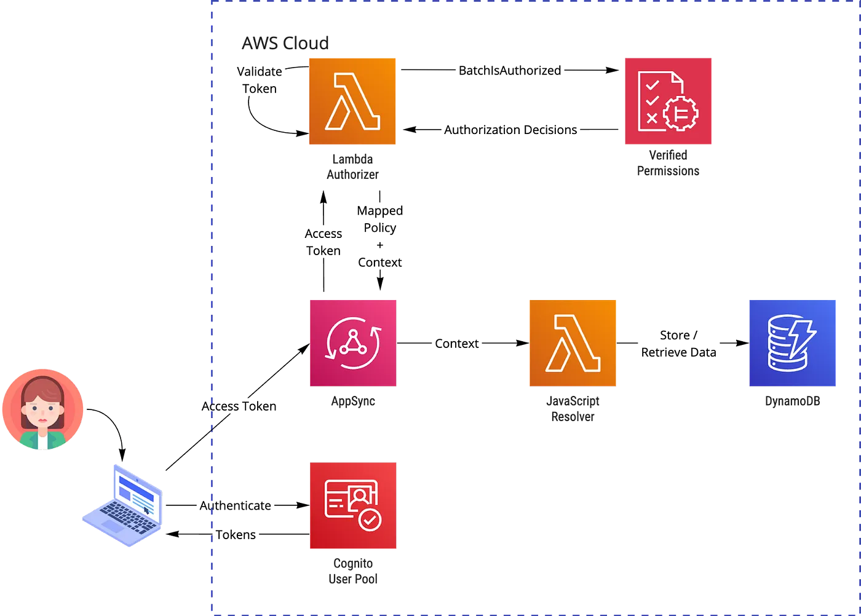Select the Authorization Decisions label
This screenshot has height=616, width=861.
510,130
